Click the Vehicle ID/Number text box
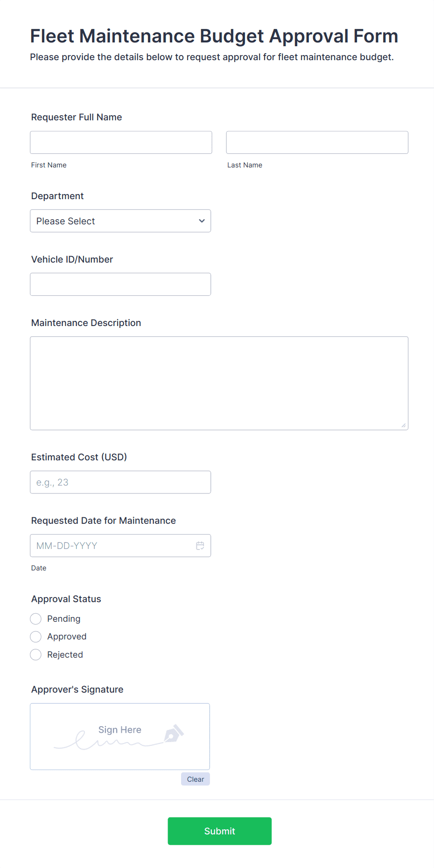 point(120,285)
